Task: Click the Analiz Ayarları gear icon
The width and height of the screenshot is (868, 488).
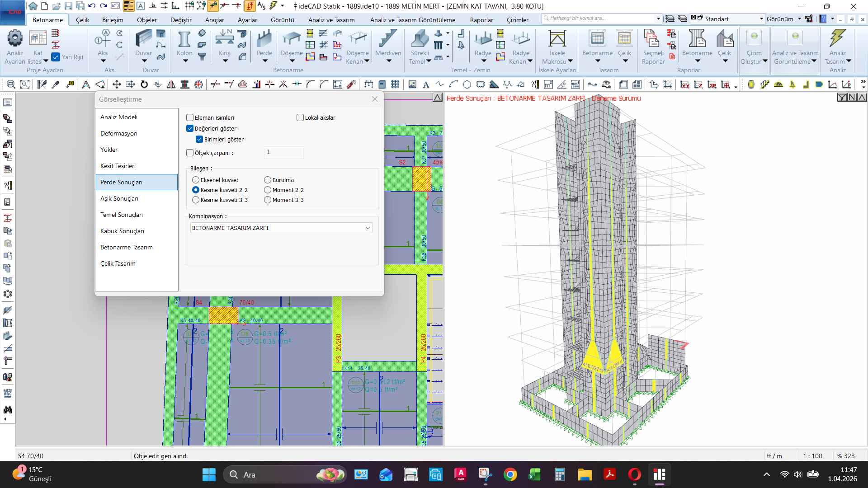Action: click(15, 39)
